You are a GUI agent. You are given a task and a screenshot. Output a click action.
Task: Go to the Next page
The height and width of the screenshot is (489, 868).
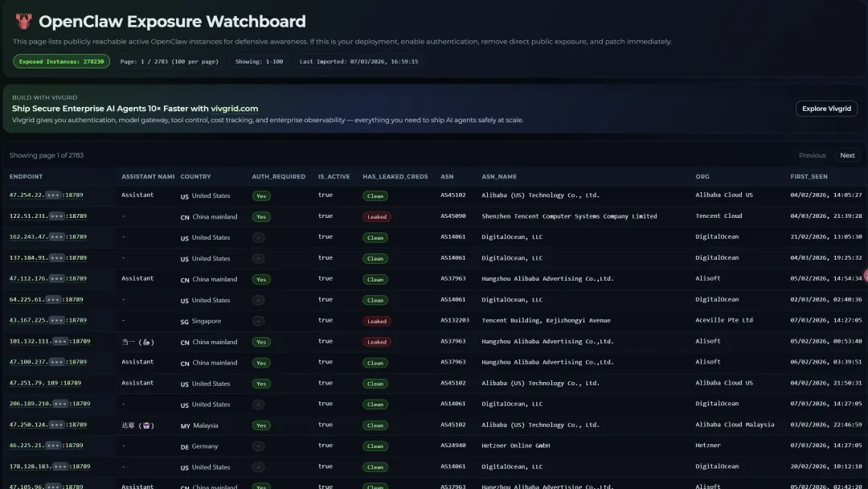tap(847, 155)
